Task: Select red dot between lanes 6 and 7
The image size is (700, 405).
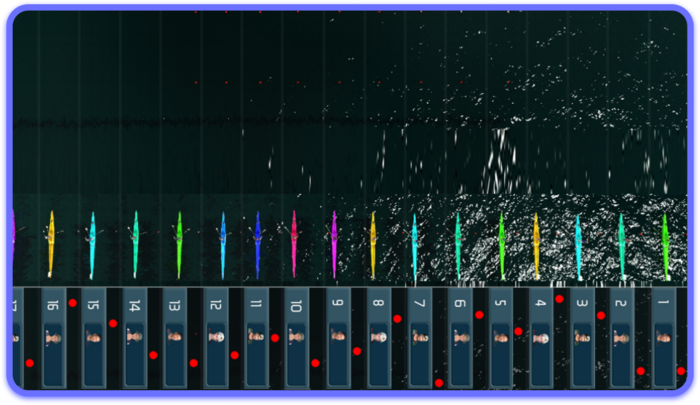Action: point(439,382)
